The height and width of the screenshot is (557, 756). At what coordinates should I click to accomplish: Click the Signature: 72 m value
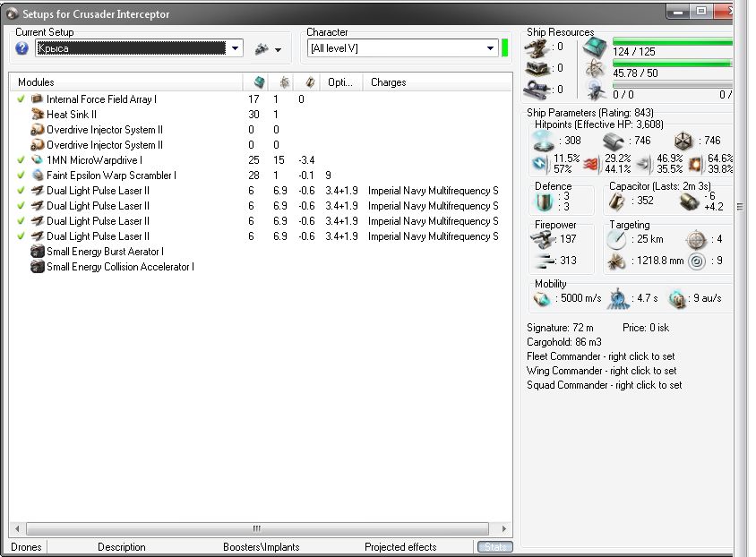point(560,328)
